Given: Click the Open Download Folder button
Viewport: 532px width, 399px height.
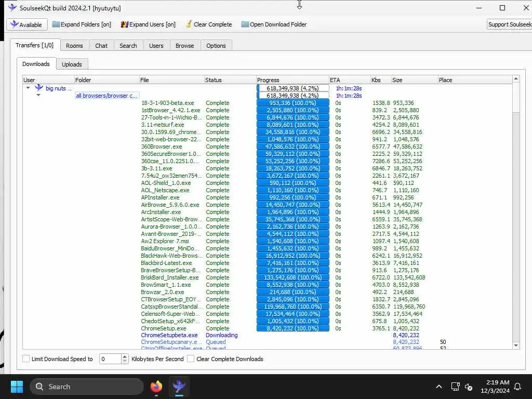Looking at the screenshot, I should pyautogui.click(x=274, y=24).
